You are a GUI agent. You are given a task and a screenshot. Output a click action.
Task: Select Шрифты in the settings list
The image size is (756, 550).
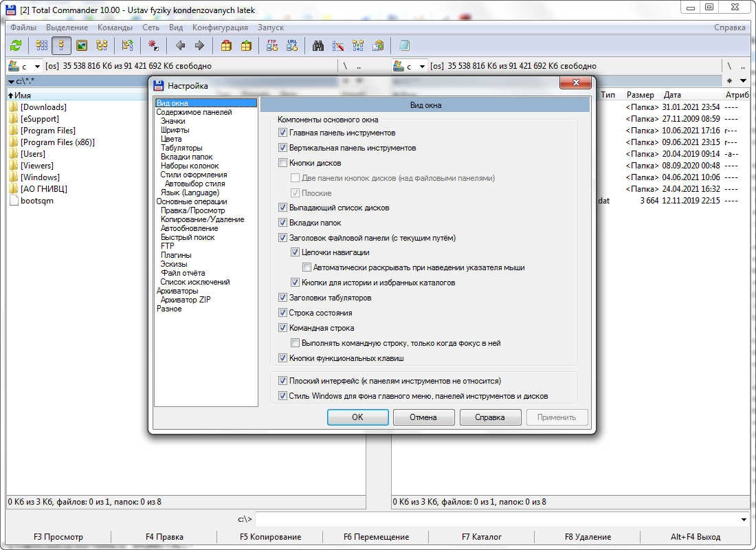pos(175,130)
